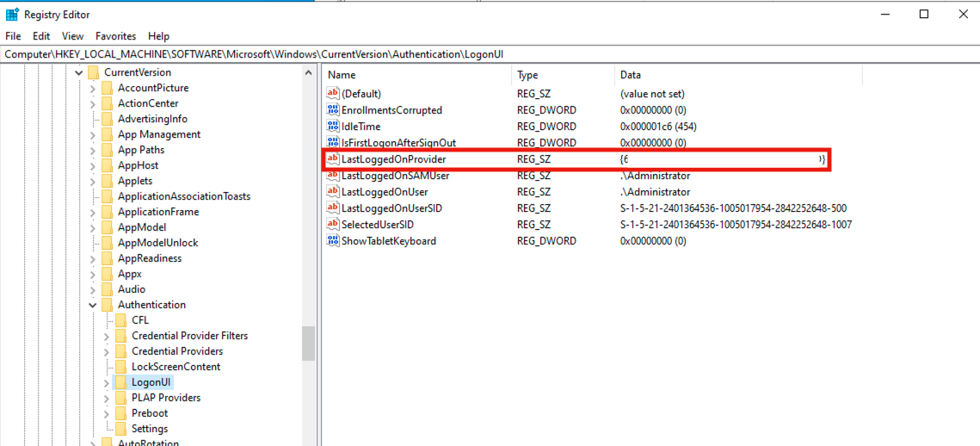Image resolution: width=980 pixels, height=446 pixels.
Task: Open the Favorites menu
Action: tap(115, 36)
